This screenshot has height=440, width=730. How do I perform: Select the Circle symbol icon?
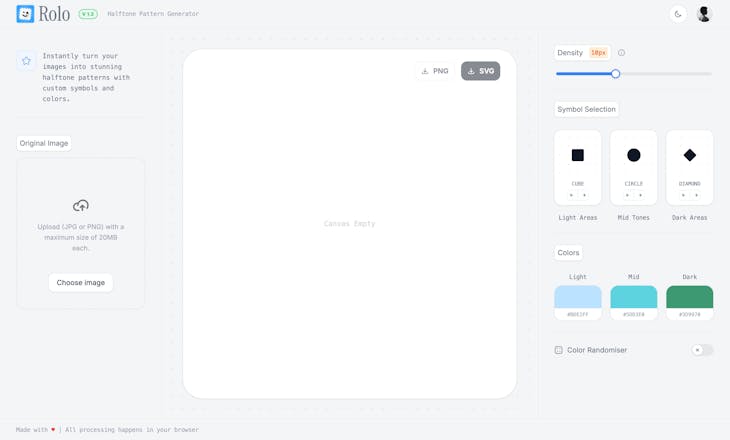click(x=634, y=155)
